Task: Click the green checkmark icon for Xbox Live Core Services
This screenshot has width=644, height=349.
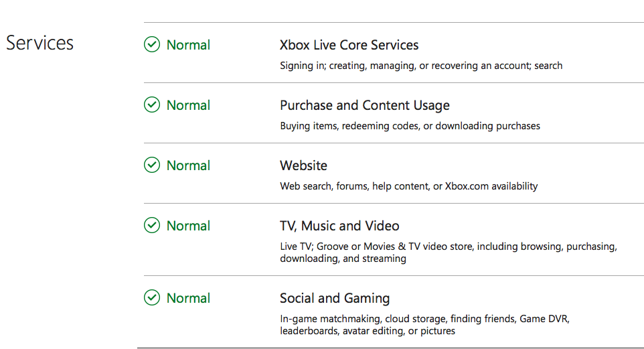Action: pos(152,44)
